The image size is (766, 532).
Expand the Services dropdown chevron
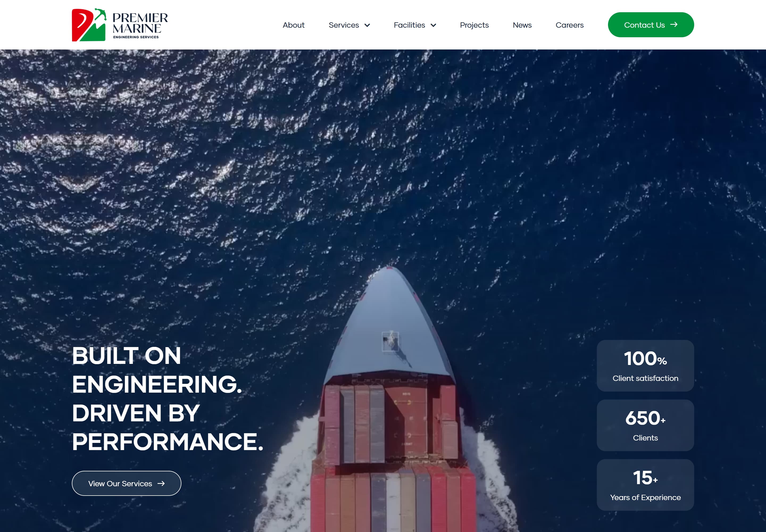(367, 25)
